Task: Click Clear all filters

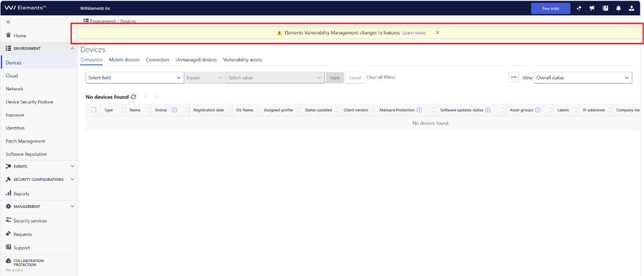Action: click(381, 77)
